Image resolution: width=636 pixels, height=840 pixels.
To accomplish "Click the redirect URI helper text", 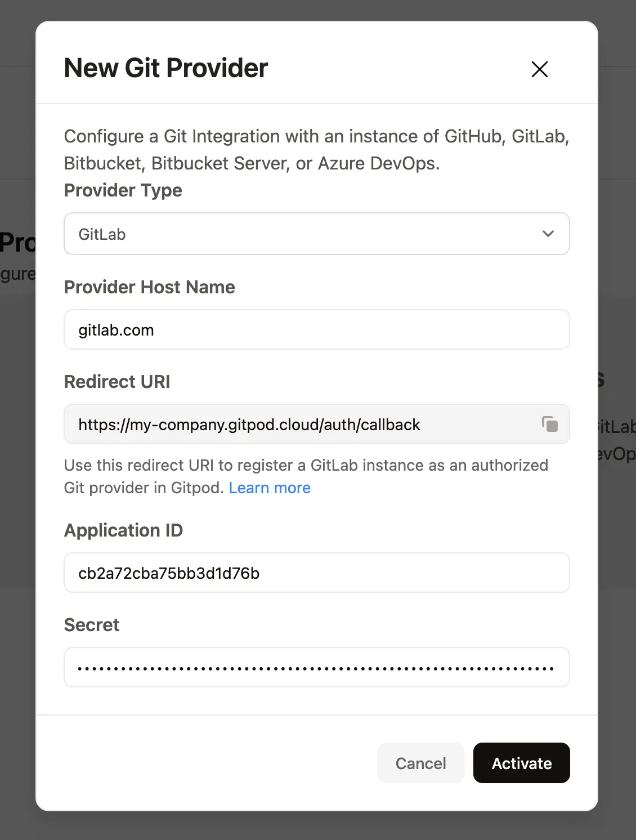I will 306,476.
